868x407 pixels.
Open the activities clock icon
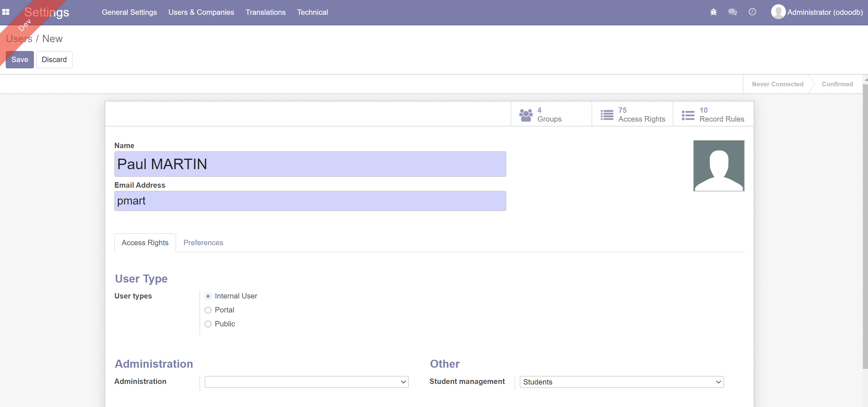click(752, 12)
